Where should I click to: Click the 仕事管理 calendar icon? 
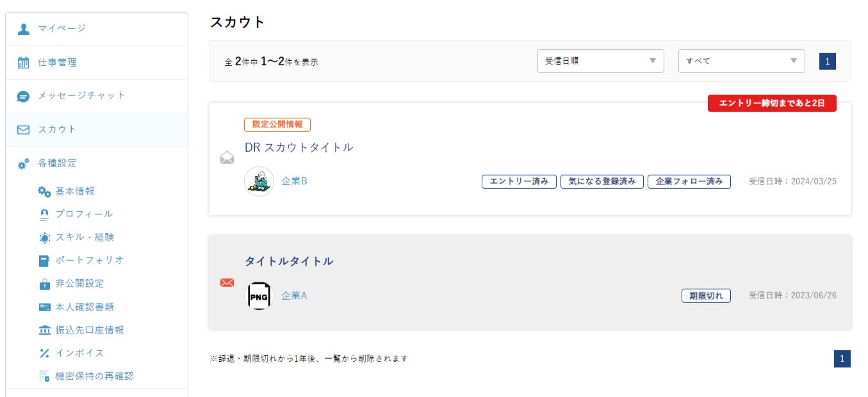point(24,63)
